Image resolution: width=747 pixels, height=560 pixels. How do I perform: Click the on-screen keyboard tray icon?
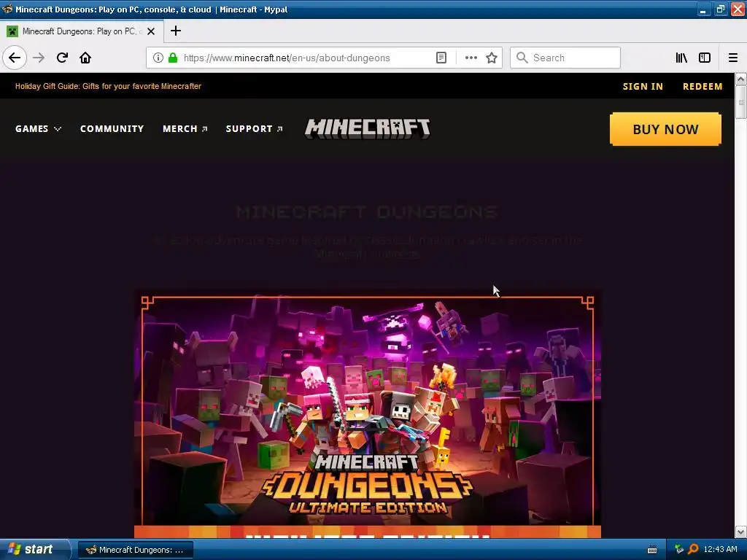[x=652, y=550]
